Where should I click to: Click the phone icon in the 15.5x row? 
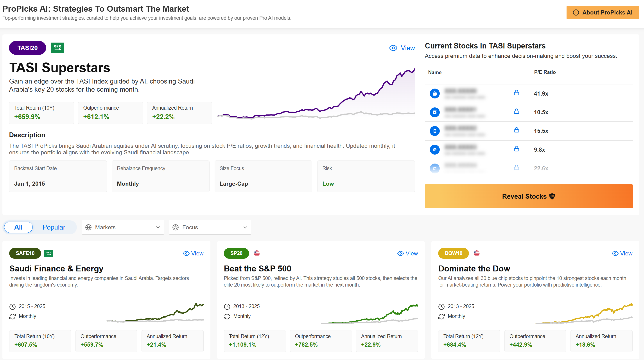[435, 131]
